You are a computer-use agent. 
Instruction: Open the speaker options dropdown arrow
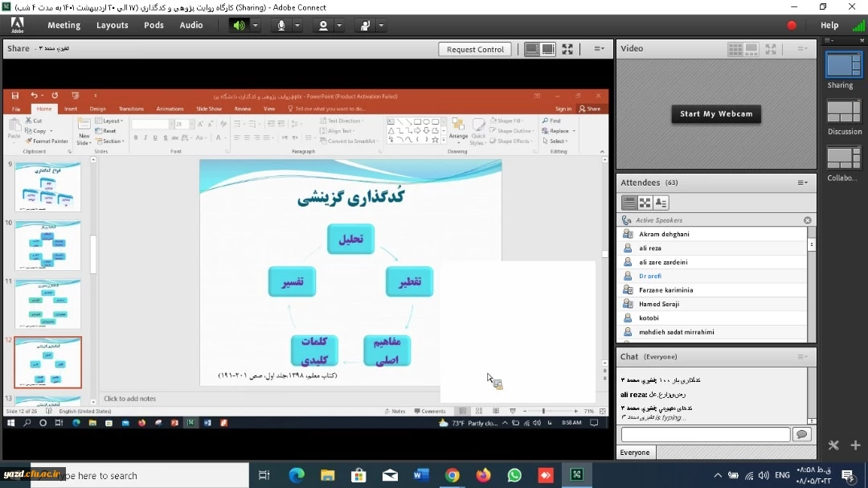pyautogui.click(x=256, y=25)
